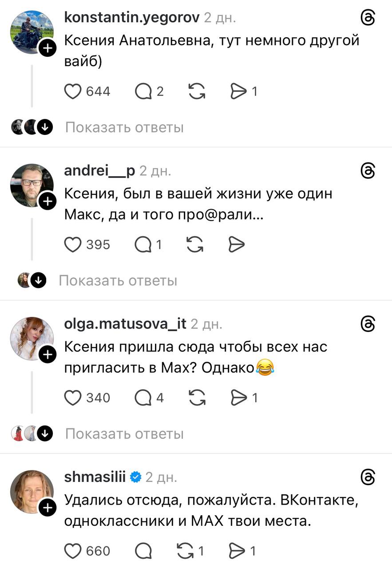Open olga.matusova_it's profile via username
392x568 pixels.
(x=125, y=324)
